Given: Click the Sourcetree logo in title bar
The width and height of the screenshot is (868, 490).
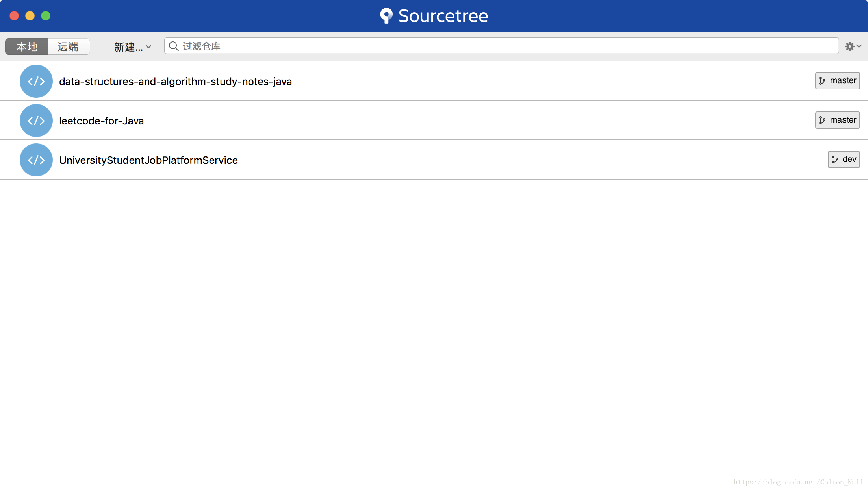Looking at the screenshot, I should tap(386, 16).
